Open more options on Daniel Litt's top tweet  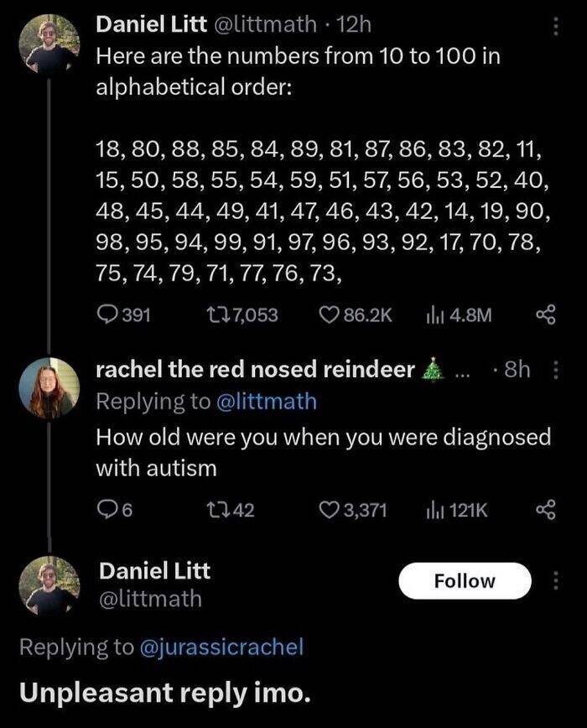tap(553, 27)
